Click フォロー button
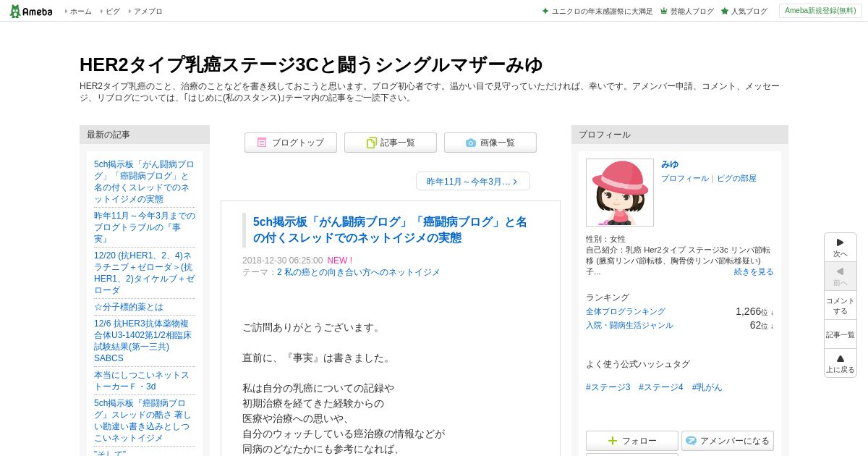 click(632, 441)
